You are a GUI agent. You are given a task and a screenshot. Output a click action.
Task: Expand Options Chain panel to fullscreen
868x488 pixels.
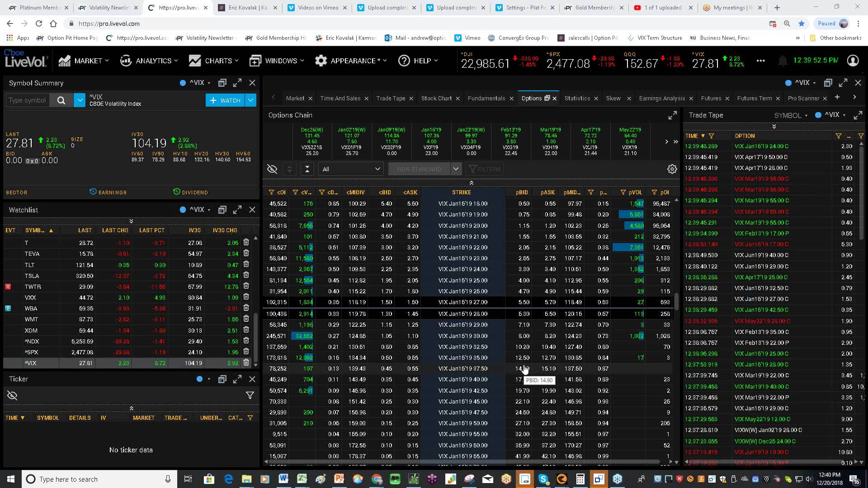[x=672, y=115]
